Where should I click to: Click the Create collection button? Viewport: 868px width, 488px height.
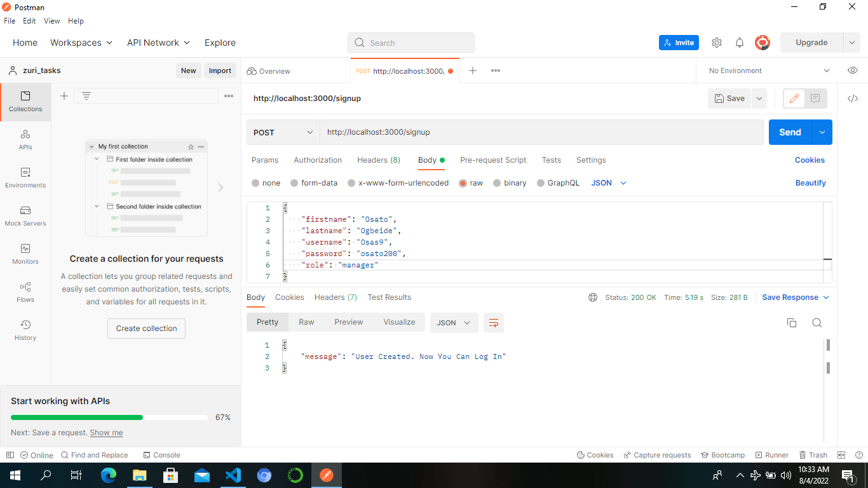click(x=146, y=329)
